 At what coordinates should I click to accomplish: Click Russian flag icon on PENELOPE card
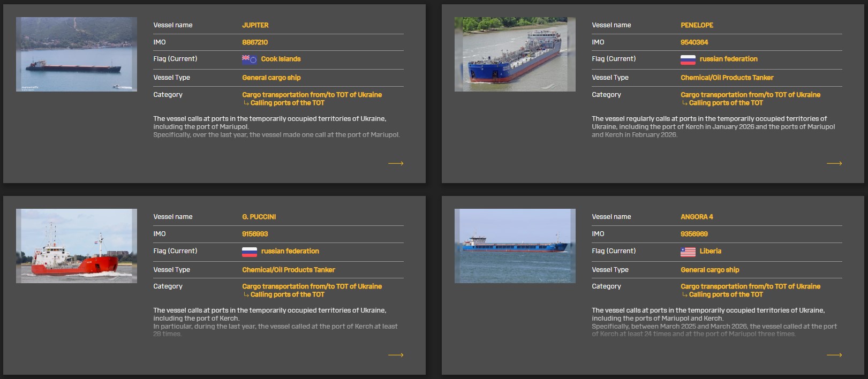pyautogui.click(x=688, y=59)
